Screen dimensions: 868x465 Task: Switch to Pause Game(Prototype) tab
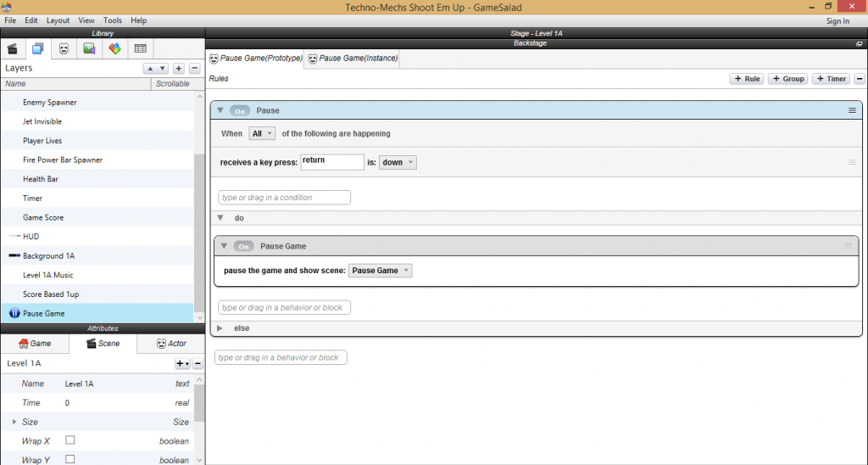coord(256,59)
